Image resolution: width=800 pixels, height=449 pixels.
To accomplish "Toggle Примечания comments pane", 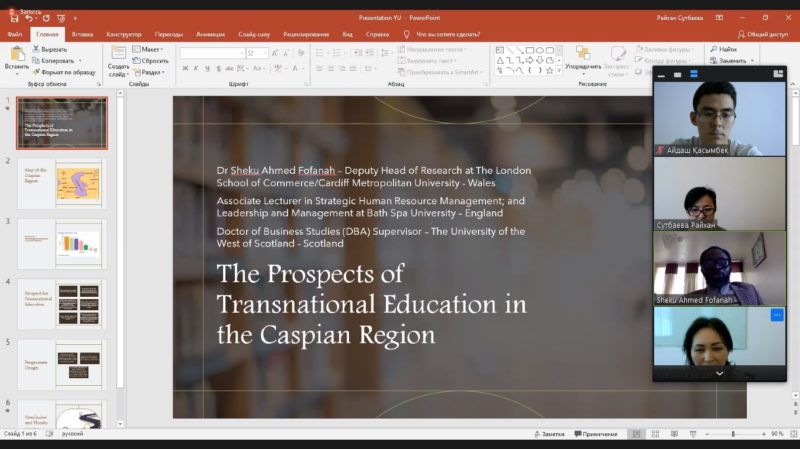I will (597, 434).
